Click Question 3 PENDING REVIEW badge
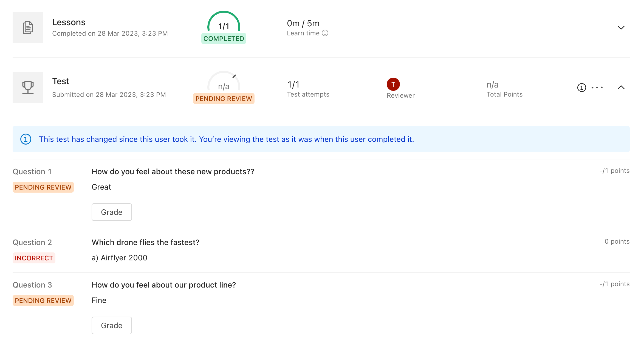Viewport: 644px width, 349px height. pyautogui.click(x=43, y=301)
